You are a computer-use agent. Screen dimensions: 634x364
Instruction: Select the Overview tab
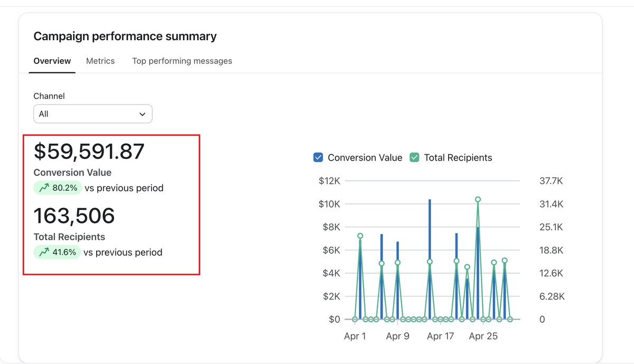coord(52,61)
